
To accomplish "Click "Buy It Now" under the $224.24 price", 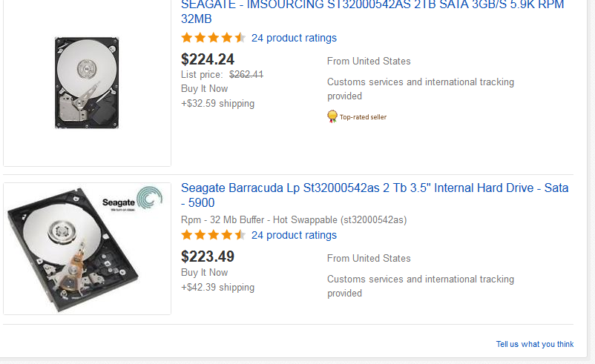I will (x=205, y=89).
